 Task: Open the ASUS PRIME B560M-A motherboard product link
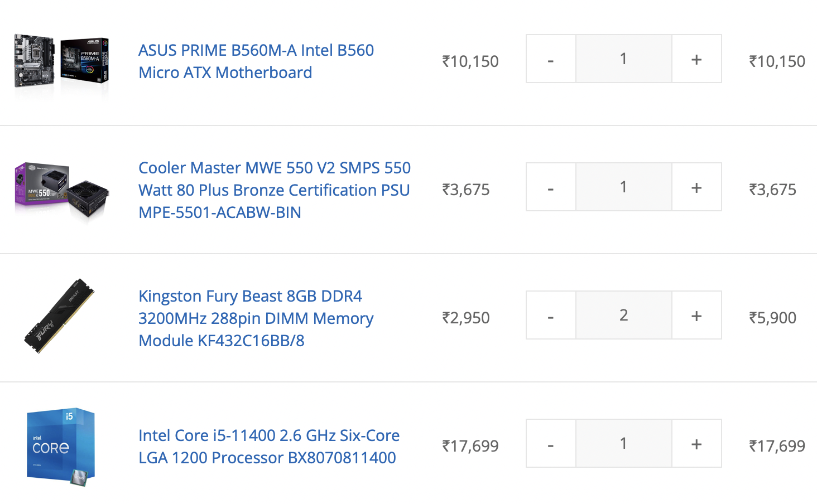256,61
